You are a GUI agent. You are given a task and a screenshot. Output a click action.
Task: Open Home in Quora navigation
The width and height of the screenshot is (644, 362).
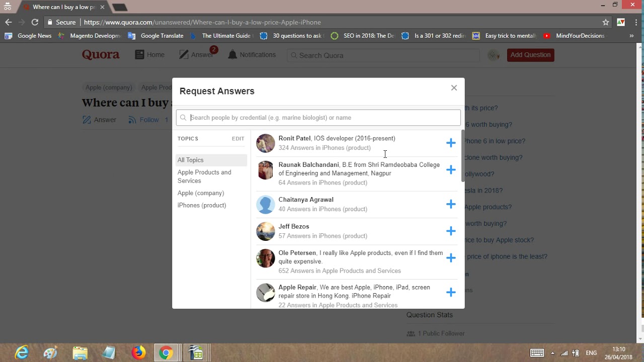tap(150, 55)
